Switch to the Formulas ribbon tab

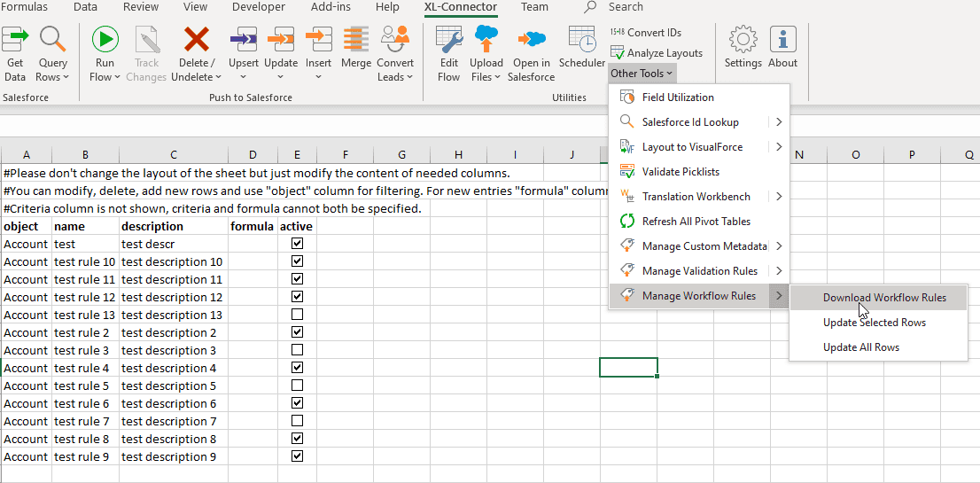[x=24, y=7]
